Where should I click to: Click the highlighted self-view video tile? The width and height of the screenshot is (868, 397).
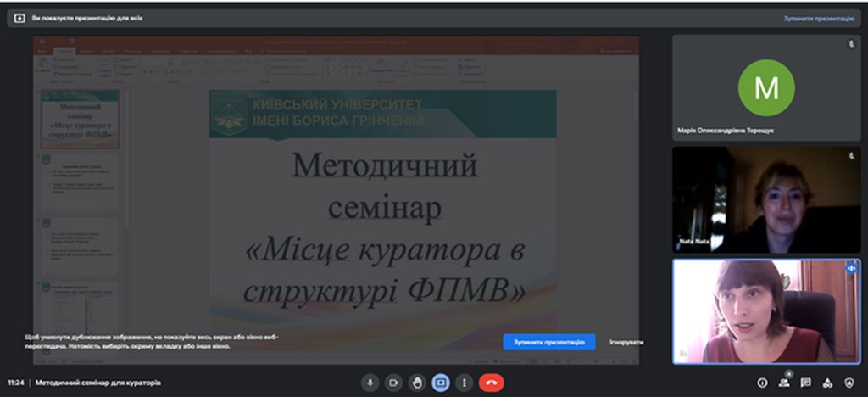coord(766,311)
